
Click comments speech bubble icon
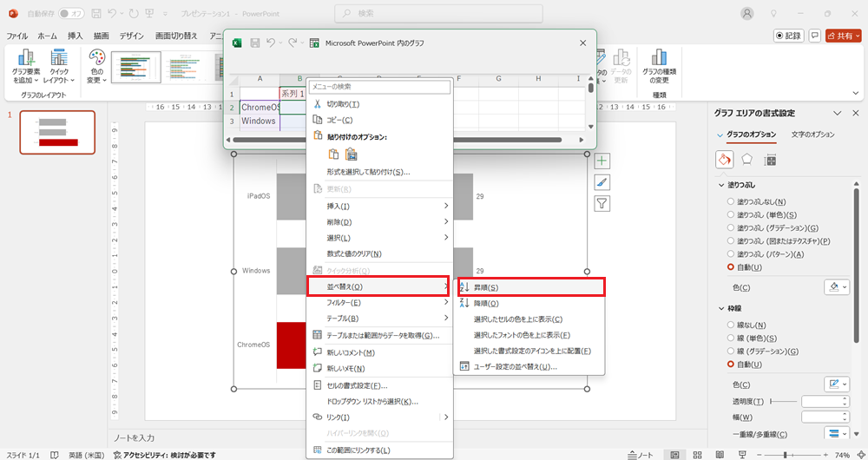point(815,36)
